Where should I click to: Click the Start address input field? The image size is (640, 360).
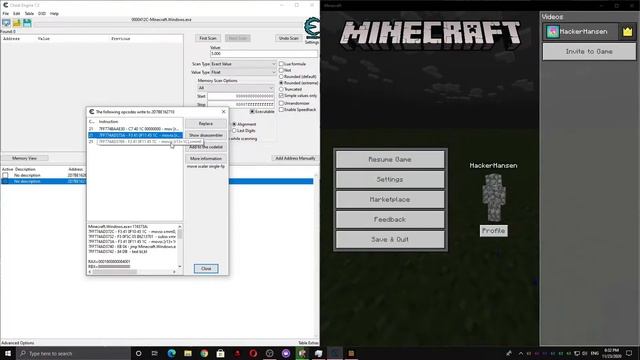(x=241, y=96)
